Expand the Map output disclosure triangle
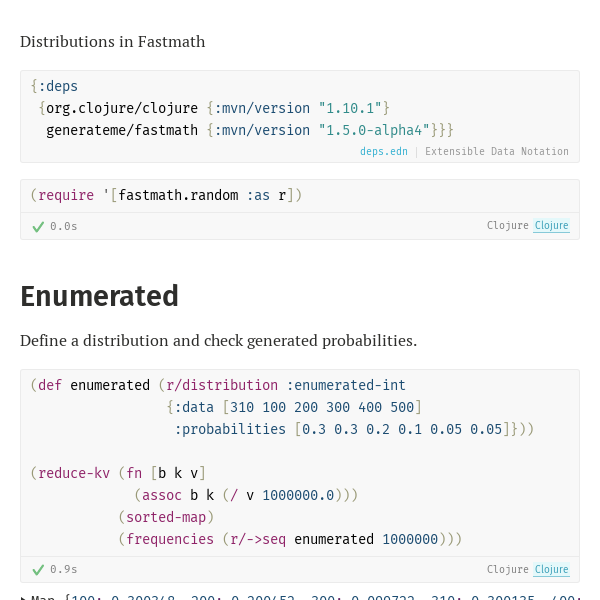 [x=23, y=598]
